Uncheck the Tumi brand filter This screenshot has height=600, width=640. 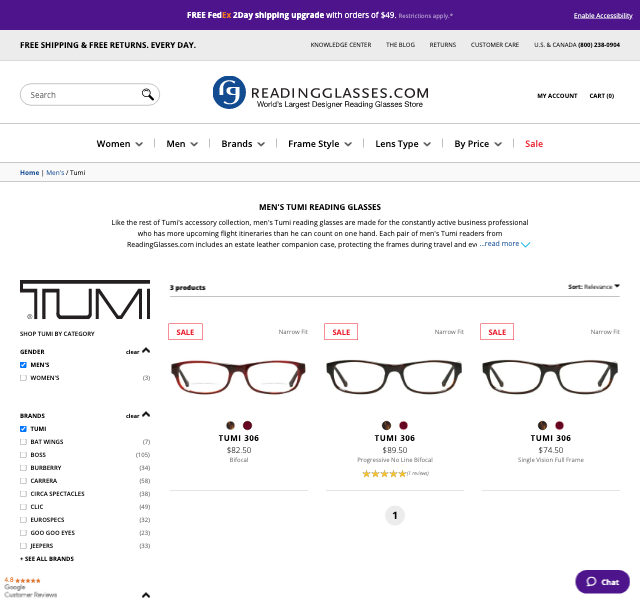click(23, 429)
